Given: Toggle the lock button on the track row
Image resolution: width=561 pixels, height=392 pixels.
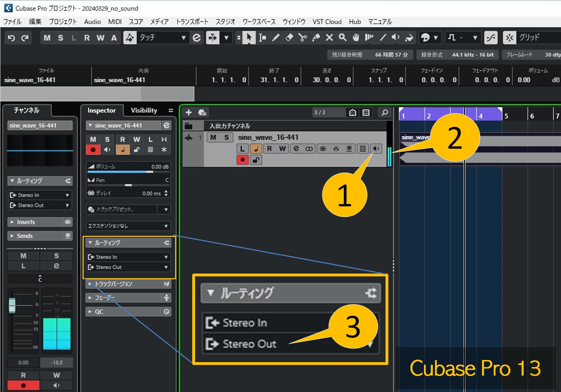Looking at the screenshot, I should [256, 160].
